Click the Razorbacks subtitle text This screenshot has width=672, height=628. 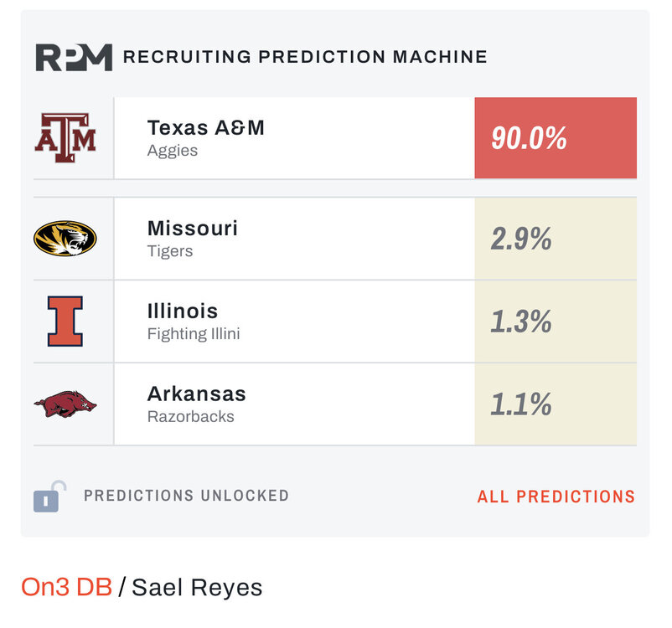pyautogui.click(x=190, y=416)
